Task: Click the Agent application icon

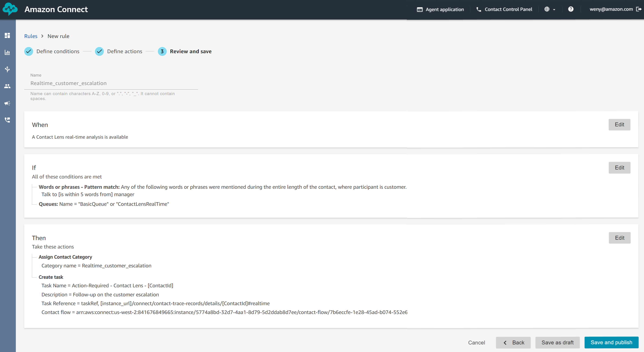Action: click(419, 9)
